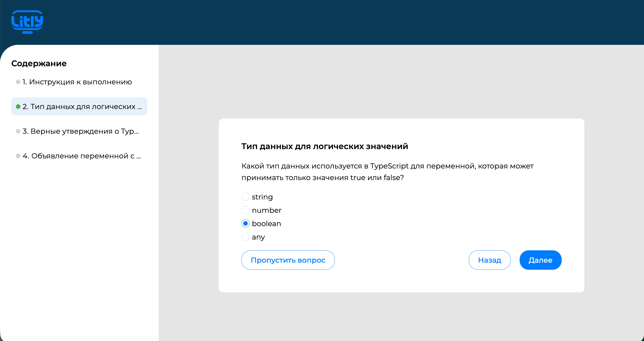The height and width of the screenshot is (341, 644).
Task: Click the Litly logo in the header
Action: pos(27,22)
